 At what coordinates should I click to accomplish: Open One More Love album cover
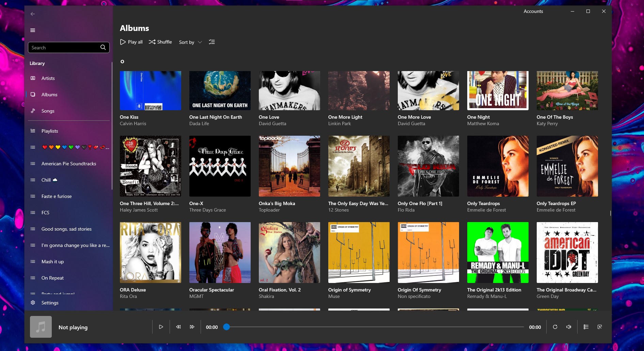(428, 90)
